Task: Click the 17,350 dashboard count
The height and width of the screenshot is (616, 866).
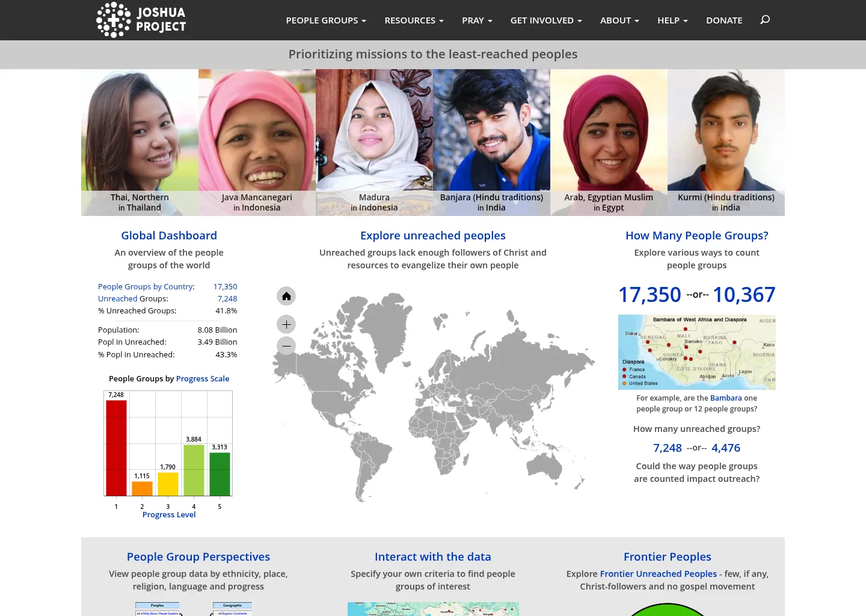Action: click(226, 287)
